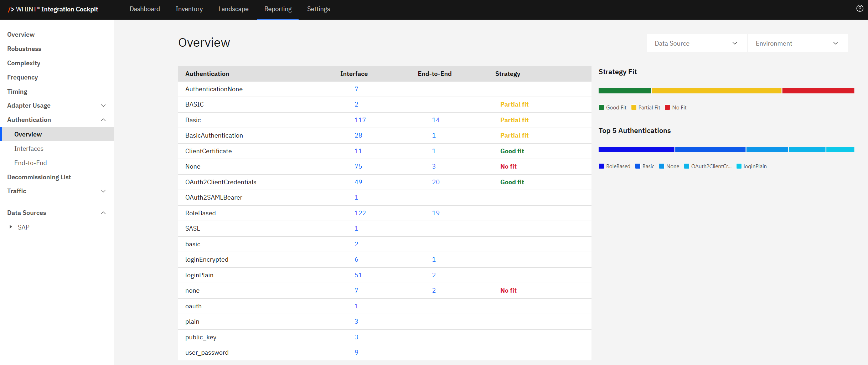Toggle the Partial Fit legend item
The width and height of the screenshot is (868, 365).
pyautogui.click(x=645, y=108)
